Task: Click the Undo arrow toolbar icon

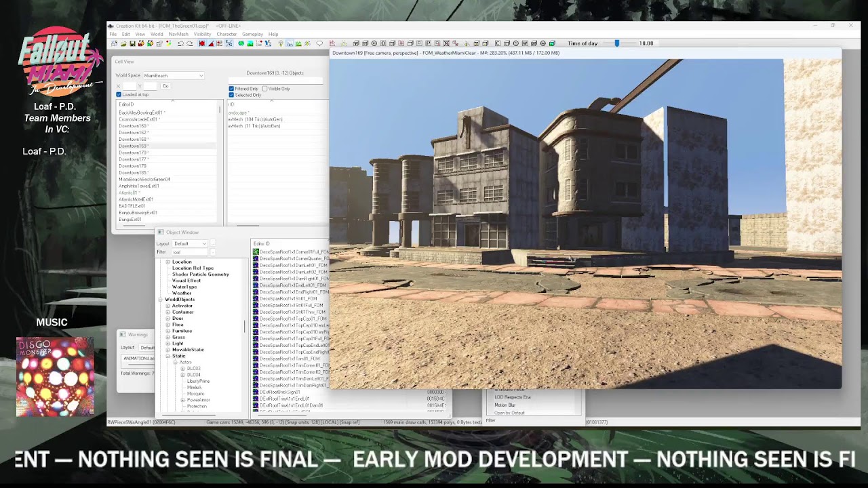Action: [180, 43]
